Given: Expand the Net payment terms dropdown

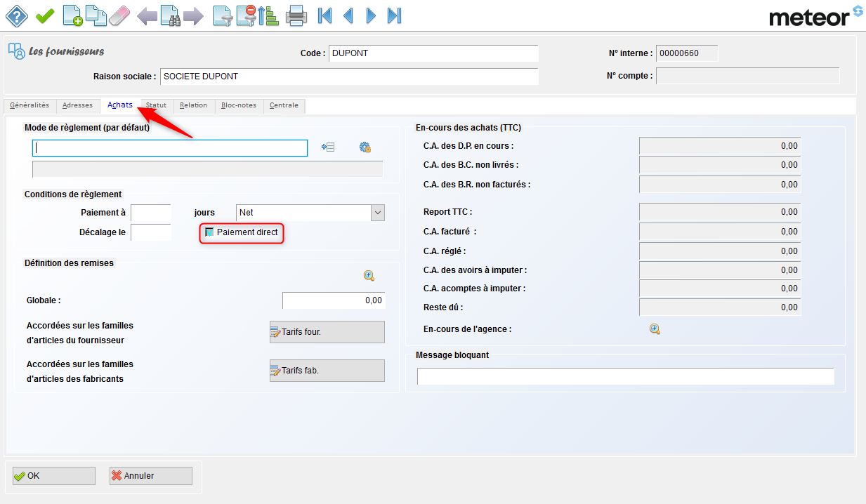Looking at the screenshot, I should pos(378,213).
